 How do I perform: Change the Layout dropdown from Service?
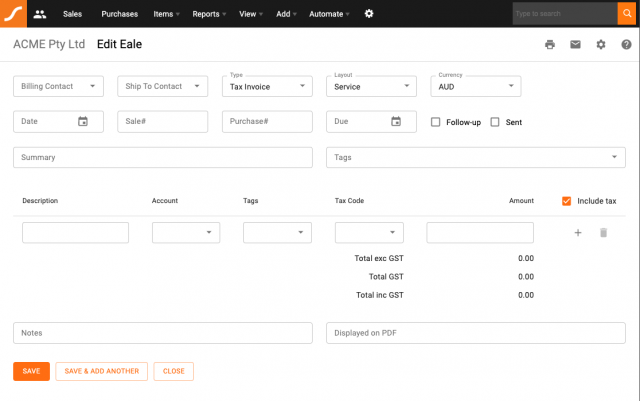pos(371,86)
